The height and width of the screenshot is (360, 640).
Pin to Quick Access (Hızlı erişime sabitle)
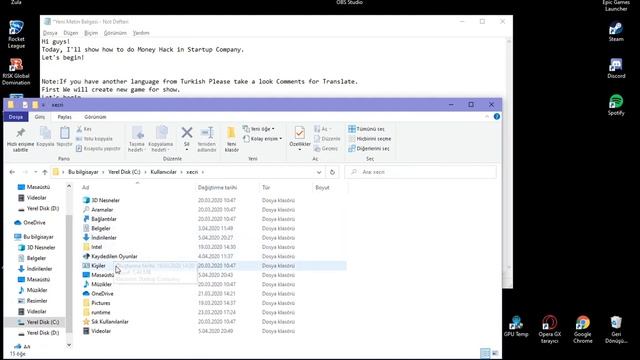pyautogui.click(x=20, y=139)
